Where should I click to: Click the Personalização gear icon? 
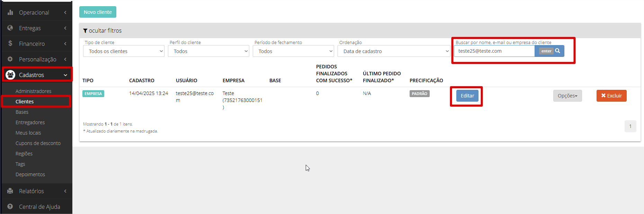pyautogui.click(x=10, y=59)
